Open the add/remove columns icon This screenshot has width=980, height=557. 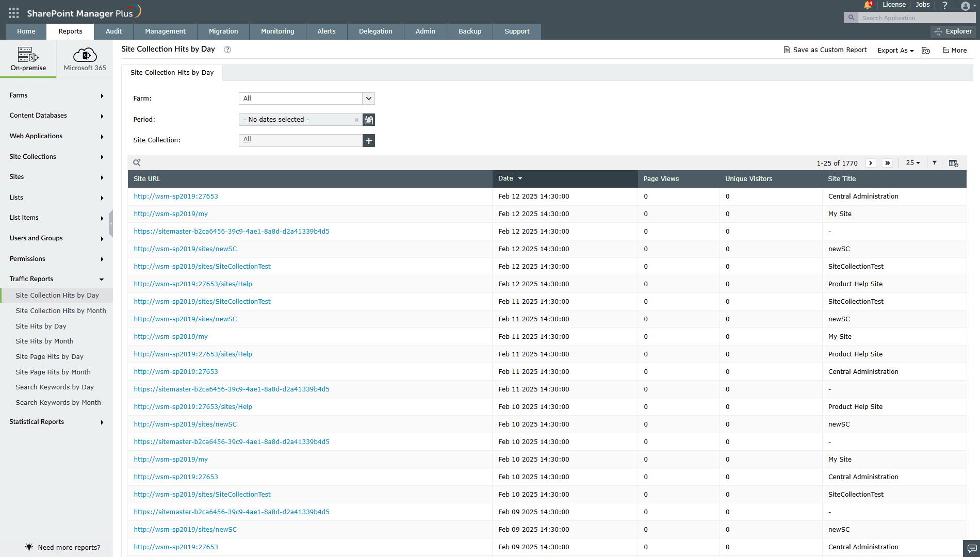pyautogui.click(x=953, y=163)
